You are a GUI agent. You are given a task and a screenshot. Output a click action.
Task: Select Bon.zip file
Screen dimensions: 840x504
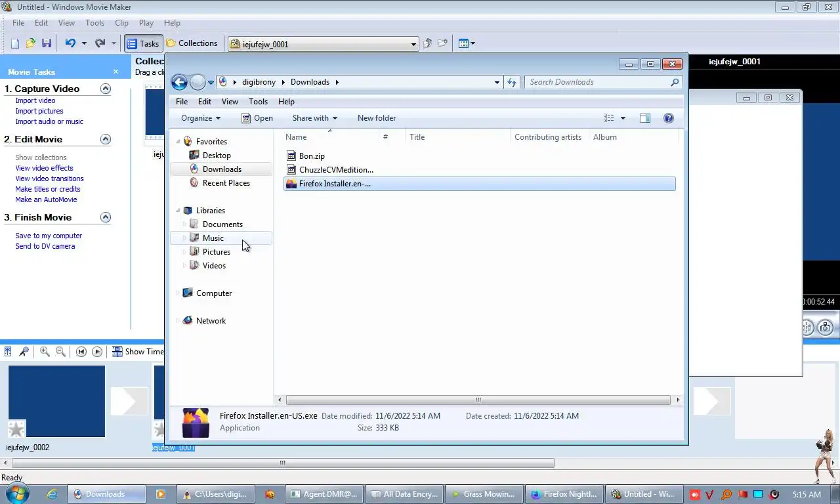coord(312,156)
